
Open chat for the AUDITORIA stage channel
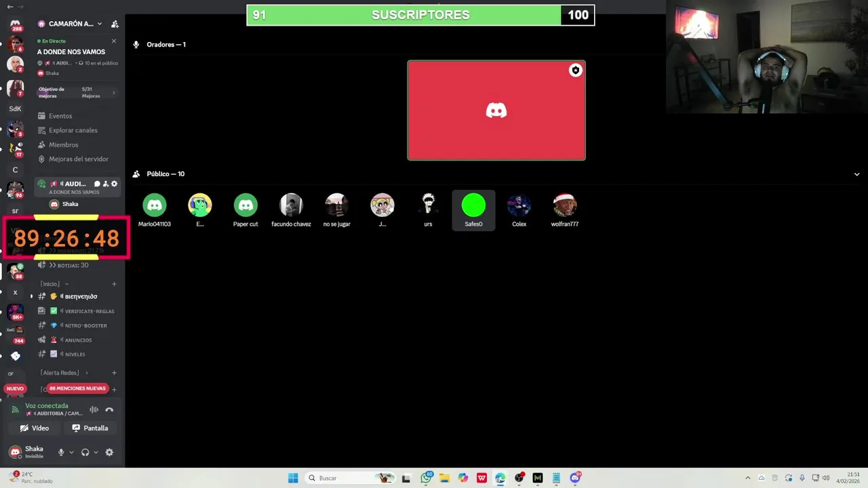96,184
